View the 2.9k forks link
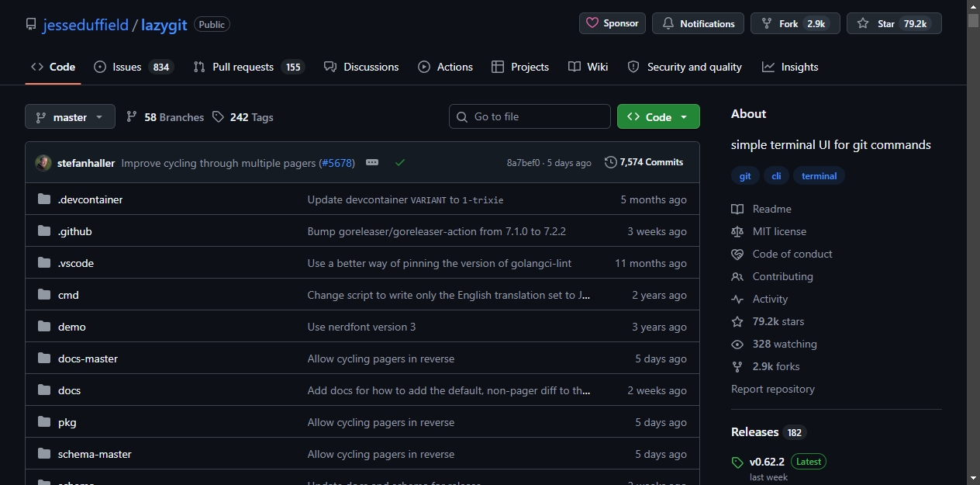The height and width of the screenshot is (485, 980). 765,366
